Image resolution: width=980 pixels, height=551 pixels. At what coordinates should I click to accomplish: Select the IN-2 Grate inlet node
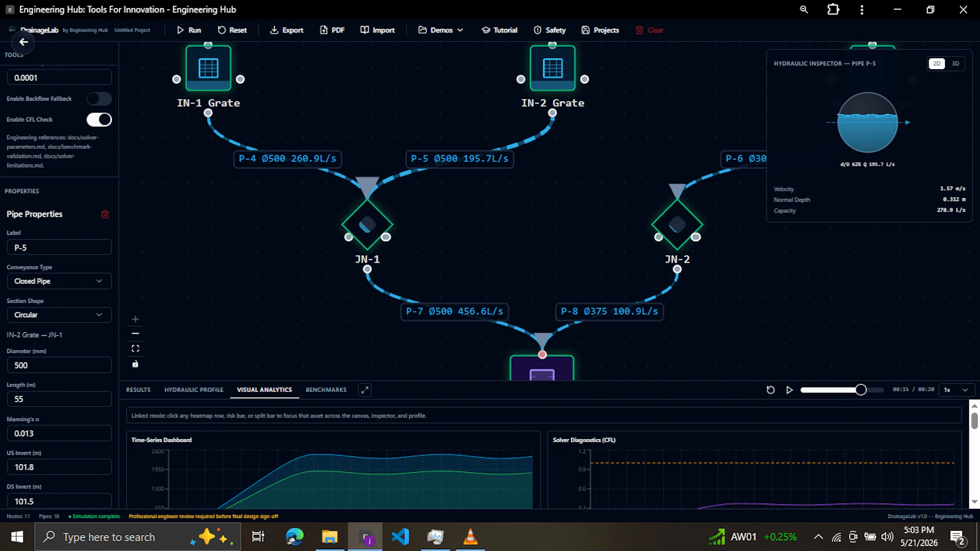552,67
